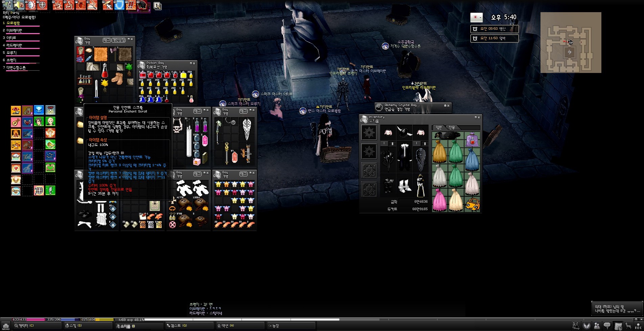The width and height of the screenshot is (644, 331).
Task: Select the black belt item in Inventory
Action: (x=448, y=135)
